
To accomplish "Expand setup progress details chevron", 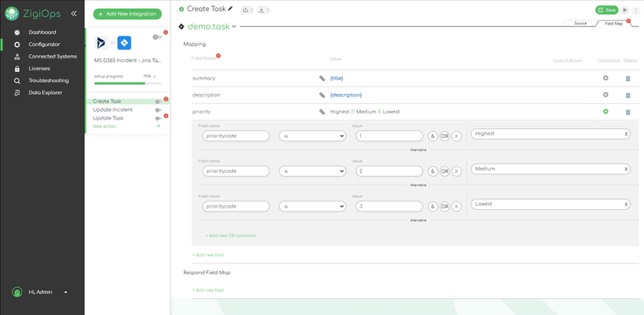I will click(155, 76).
